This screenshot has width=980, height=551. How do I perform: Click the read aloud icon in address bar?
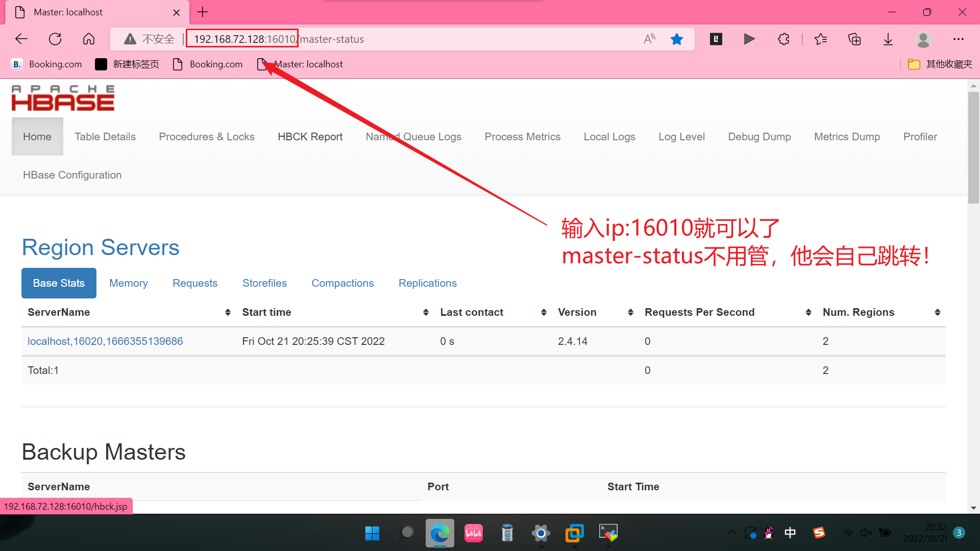(649, 39)
